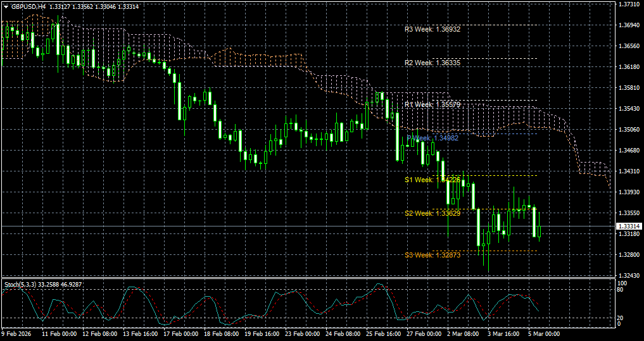
Task: Select the S3 Week: 1.32873 support label
Action: point(432,255)
